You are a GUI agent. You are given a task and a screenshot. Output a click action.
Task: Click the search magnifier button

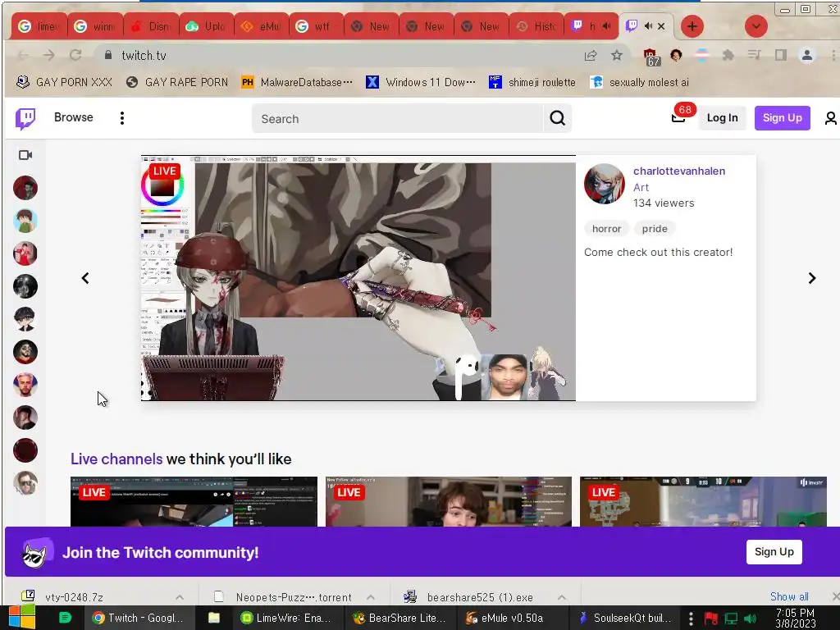pos(557,118)
